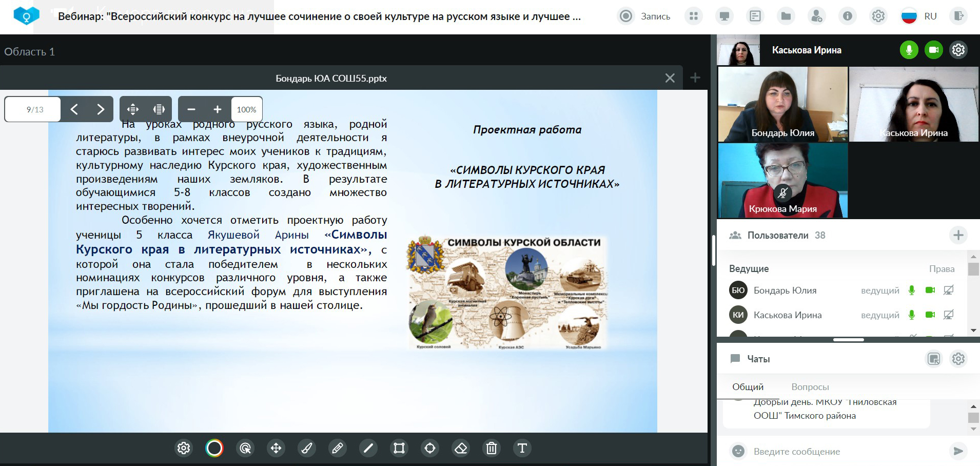This screenshot has width=980, height=466.
Task: Fit slide to page height
Action: pos(159,109)
